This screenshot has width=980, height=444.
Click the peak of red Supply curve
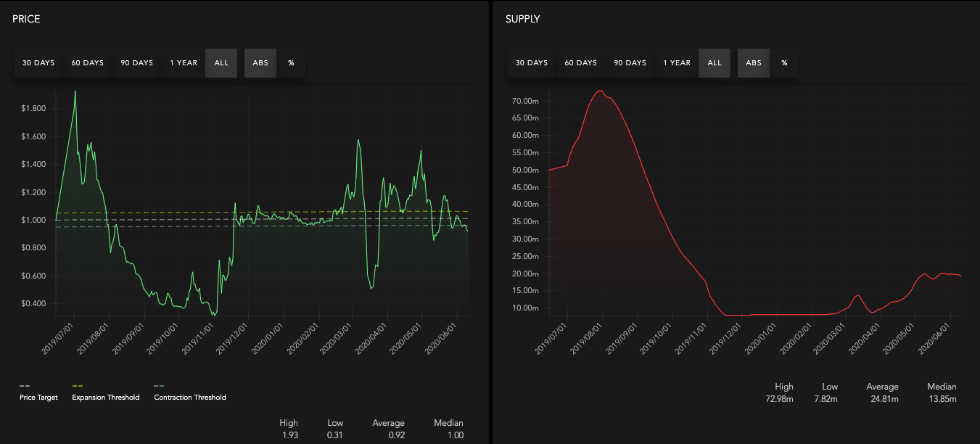pyautogui.click(x=600, y=91)
